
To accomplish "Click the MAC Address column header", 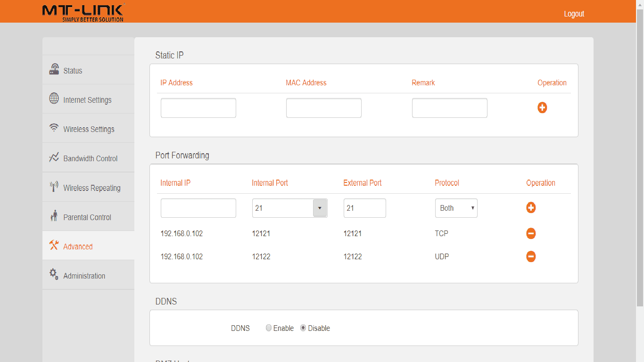I will coord(306,82).
